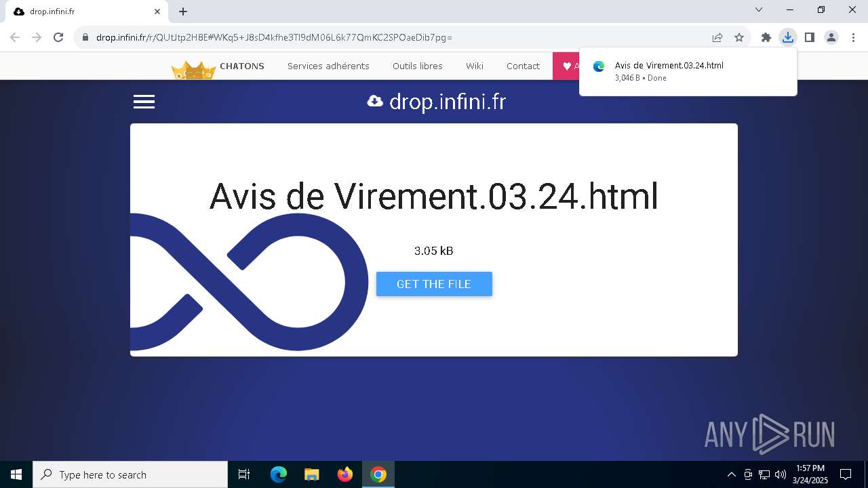Expand the tab search chevron
Image resolution: width=868 pixels, height=488 pixels.
(x=759, y=9)
